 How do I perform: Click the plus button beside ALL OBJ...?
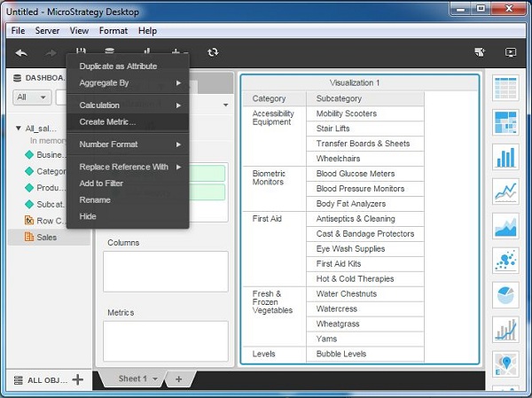pos(78,379)
